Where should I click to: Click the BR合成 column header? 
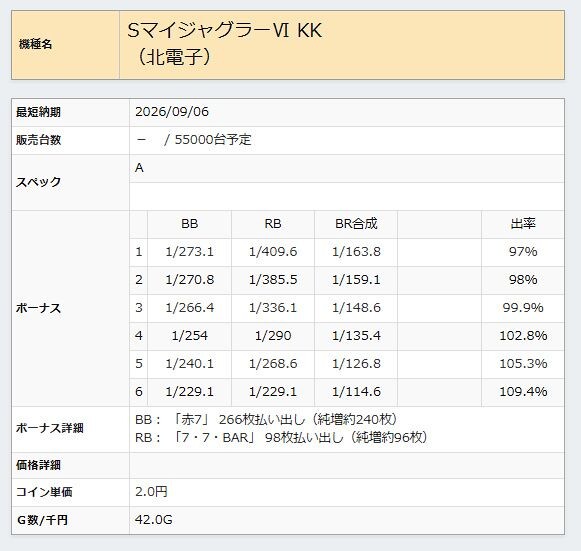click(x=356, y=224)
